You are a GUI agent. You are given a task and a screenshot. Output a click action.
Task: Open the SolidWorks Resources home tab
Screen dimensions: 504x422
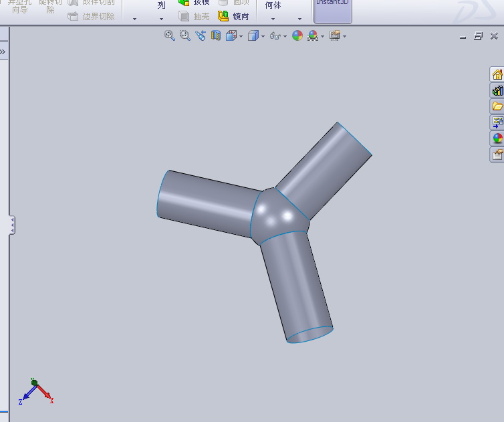point(497,75)
